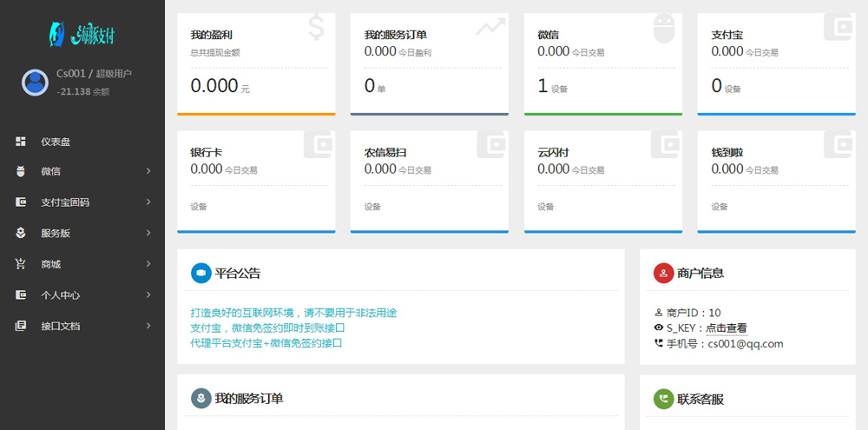Click the shopping cart icon beside 商城
The height and width of the screenshot is (430, 868).
coord(21,264)
